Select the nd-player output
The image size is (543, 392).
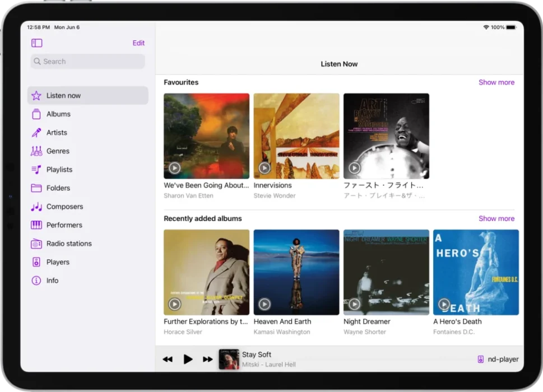[x=498, y=360]
